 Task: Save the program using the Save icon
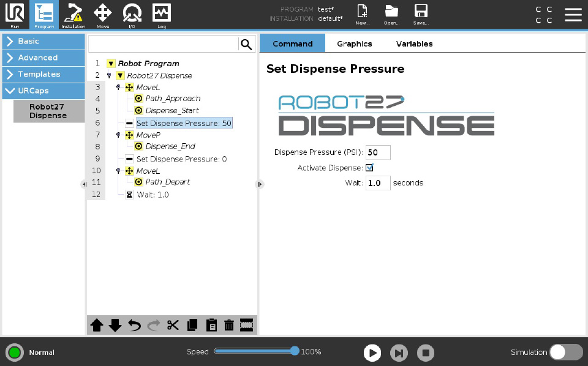(x=421, y=15)
